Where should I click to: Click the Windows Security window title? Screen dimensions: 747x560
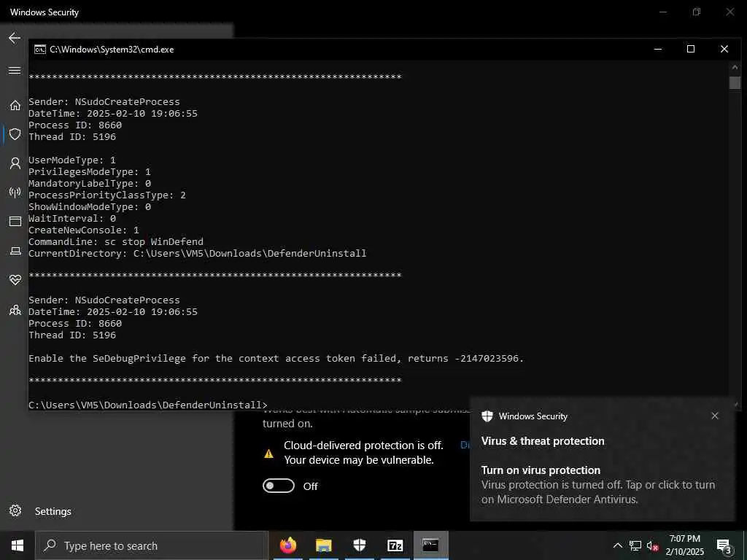[x=44, y=12]
